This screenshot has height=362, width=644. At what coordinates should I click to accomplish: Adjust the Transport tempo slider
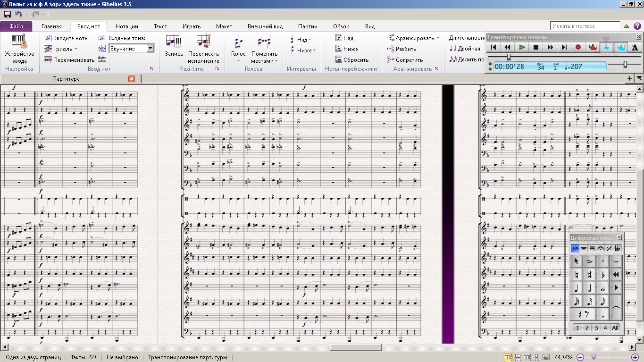[625, 64]
